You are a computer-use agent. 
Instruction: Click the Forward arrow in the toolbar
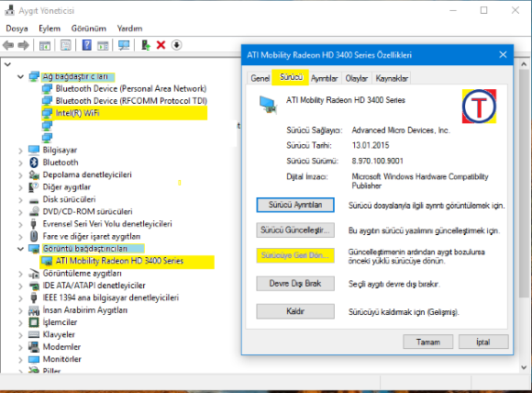tap(23, 45)
